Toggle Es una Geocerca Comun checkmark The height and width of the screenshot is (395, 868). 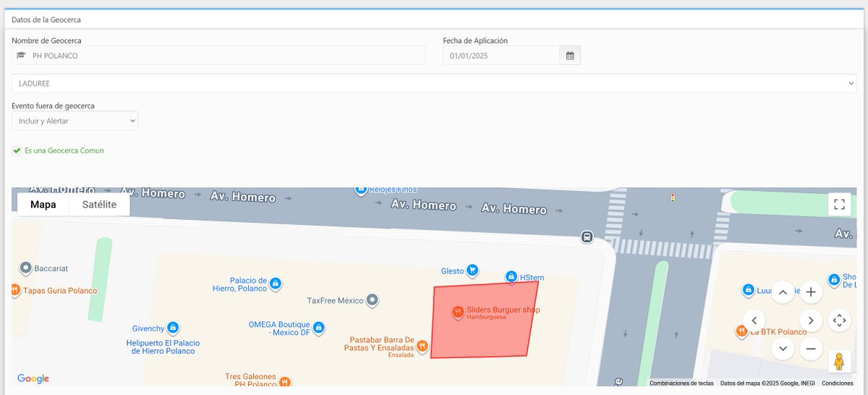pos(17,150)
